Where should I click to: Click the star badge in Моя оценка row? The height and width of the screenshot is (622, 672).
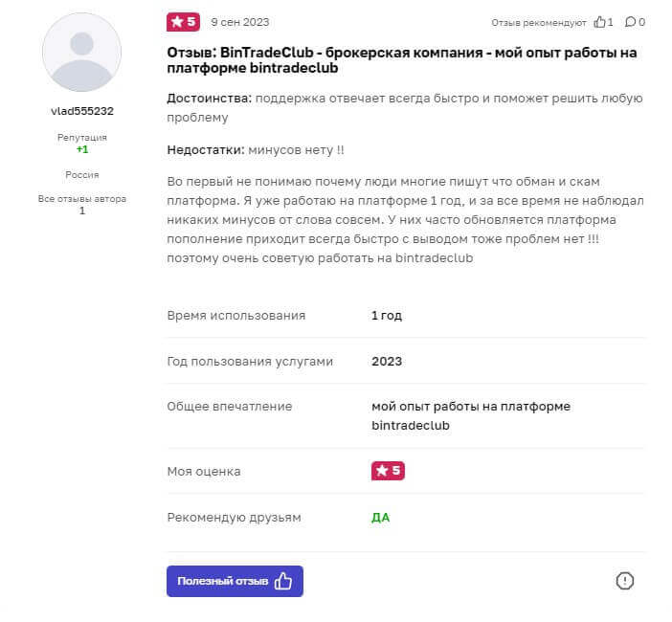point(388,471)
